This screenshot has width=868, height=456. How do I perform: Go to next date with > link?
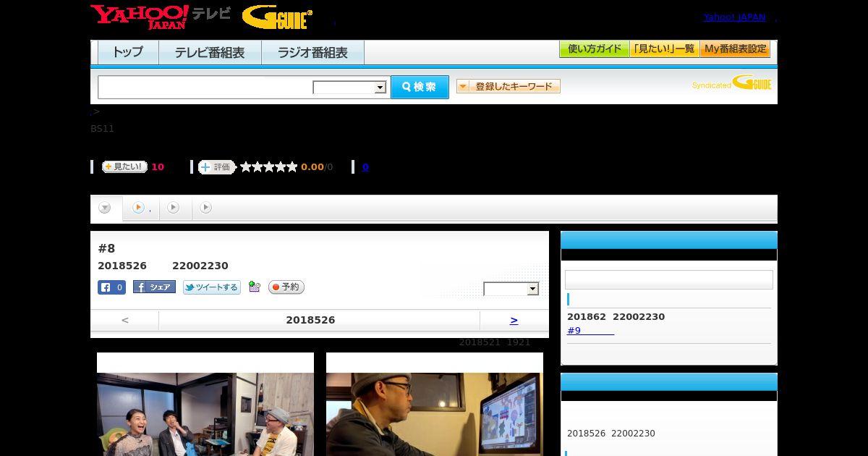[x=514, y=320]
